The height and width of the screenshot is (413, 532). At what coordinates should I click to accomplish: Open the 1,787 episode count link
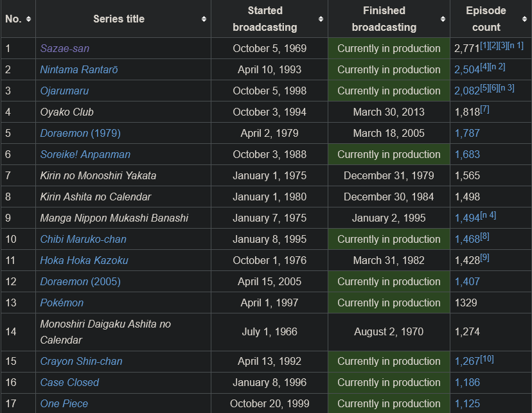click(x=467, y=133)
